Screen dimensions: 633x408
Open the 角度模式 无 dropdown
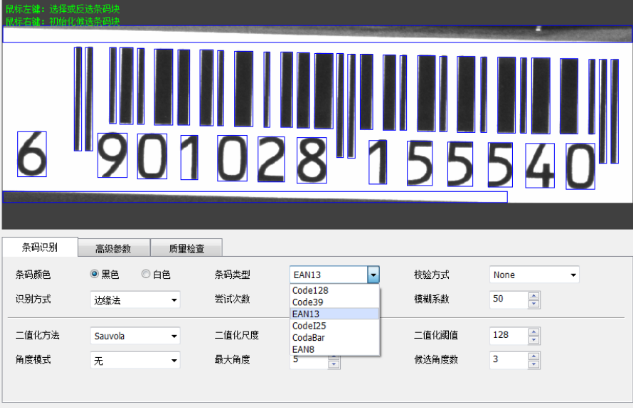click(135, 360)
